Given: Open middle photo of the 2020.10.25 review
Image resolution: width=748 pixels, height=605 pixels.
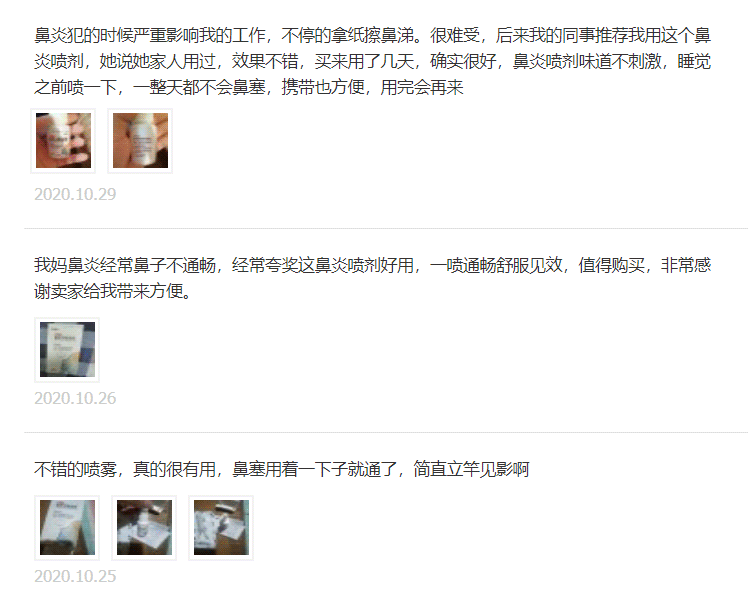Looking at the screenshot, I should (144, 528).
